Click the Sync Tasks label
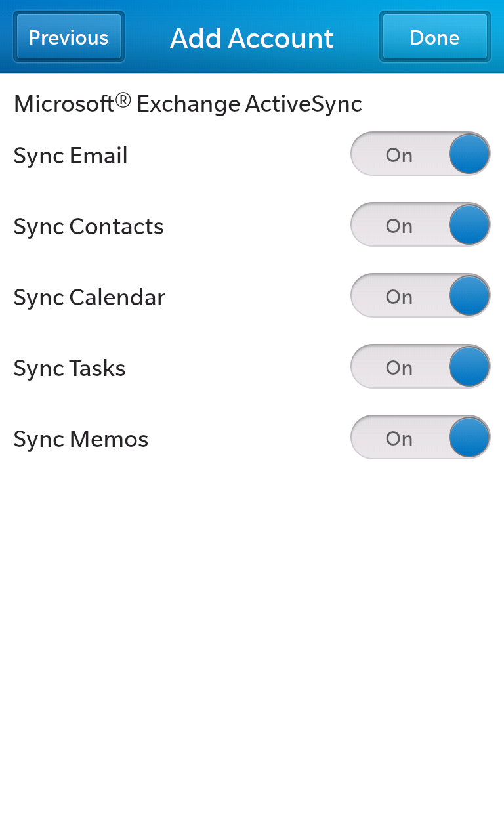Viewport: 504px width, 840px height. 70,368
